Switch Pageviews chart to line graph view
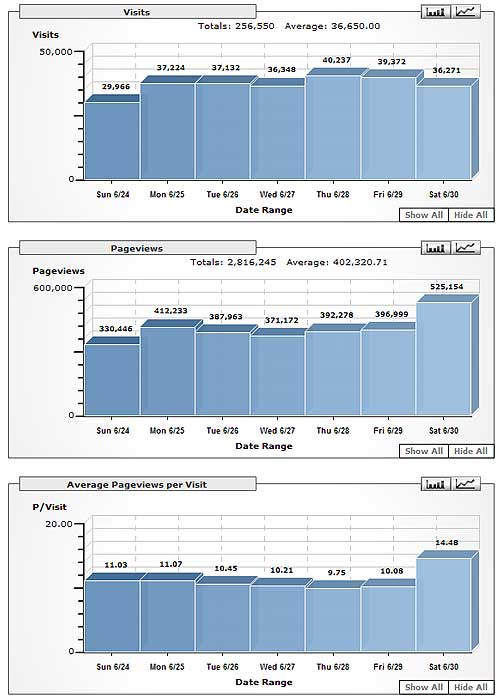Screen dimensions: 500x698 [x=466, y=248]
